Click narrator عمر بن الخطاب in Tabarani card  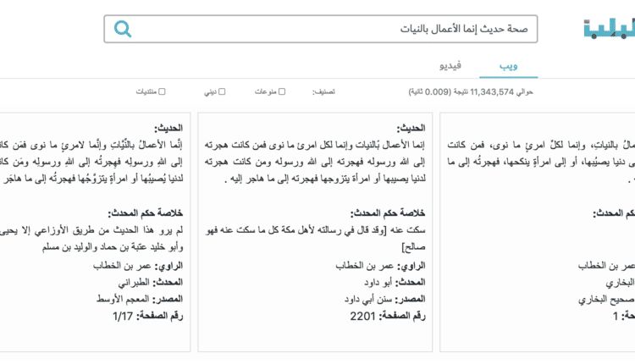(122, 266)
